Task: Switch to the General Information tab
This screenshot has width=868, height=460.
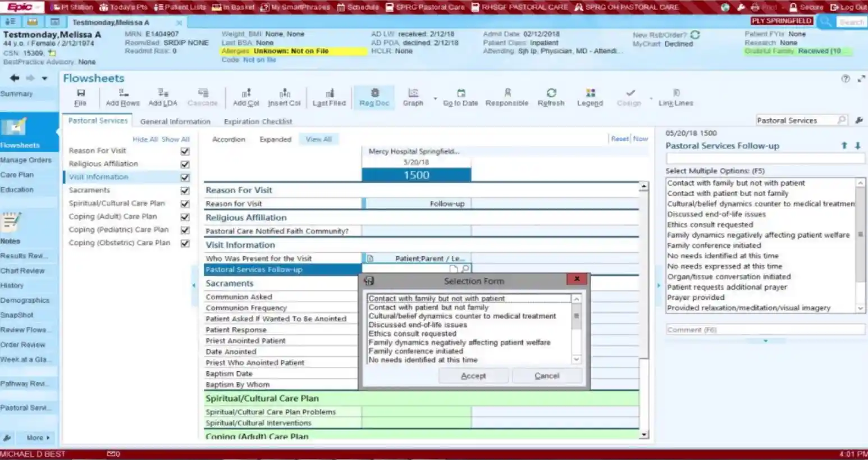Action: click(175, 121)
